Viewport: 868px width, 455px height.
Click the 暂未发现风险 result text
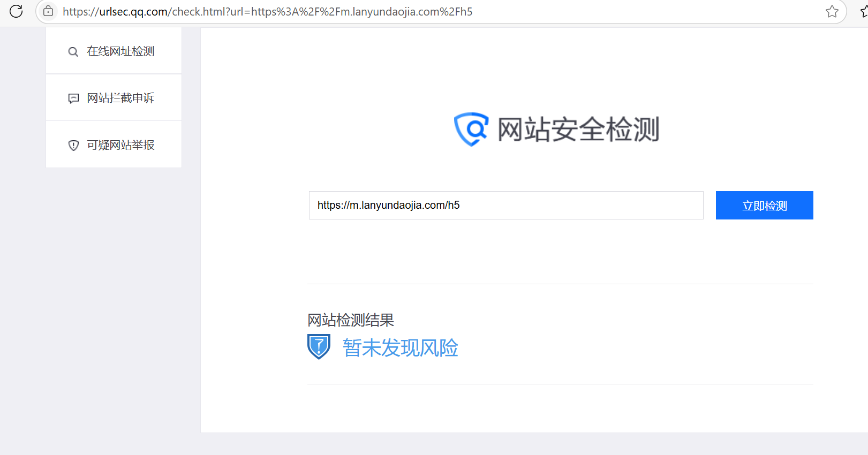pos(401,348)
